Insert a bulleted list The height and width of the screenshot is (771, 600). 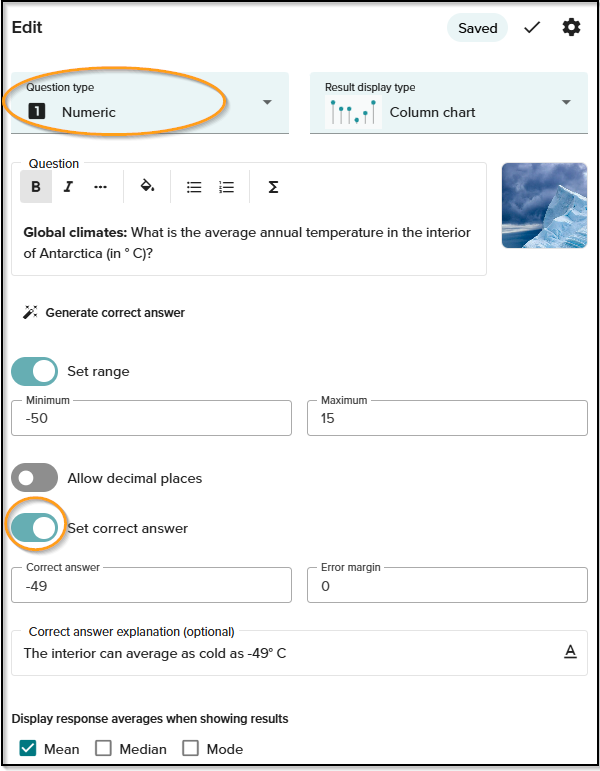(x=194, y=187)
